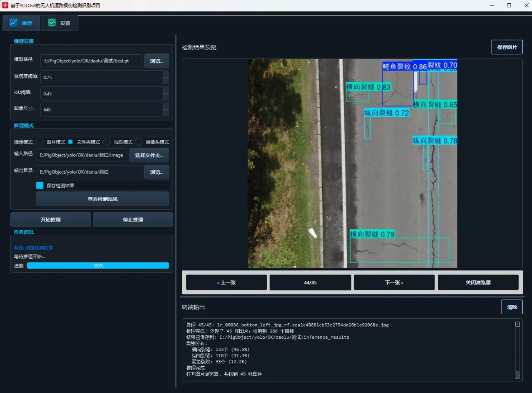Go to next image 下一张

(394, 282)
